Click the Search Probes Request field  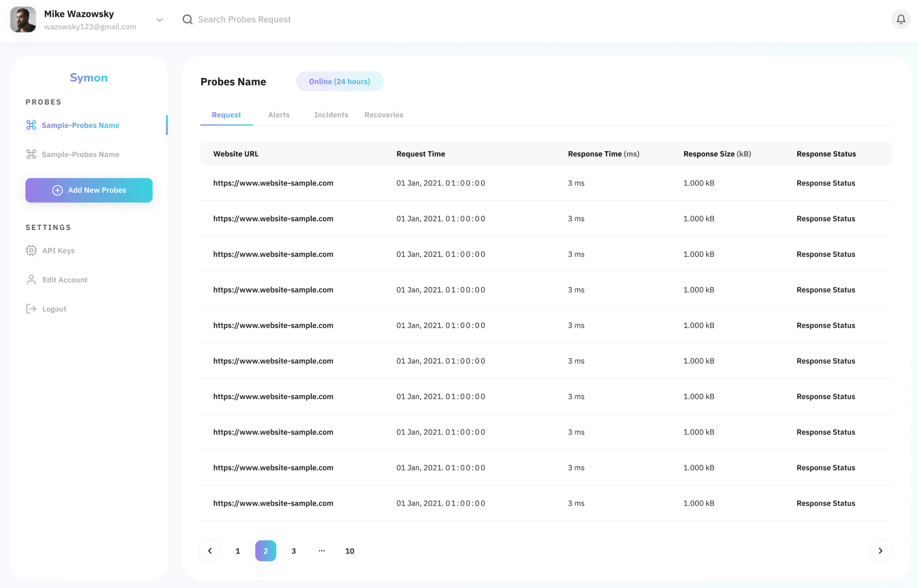[244, 20]
